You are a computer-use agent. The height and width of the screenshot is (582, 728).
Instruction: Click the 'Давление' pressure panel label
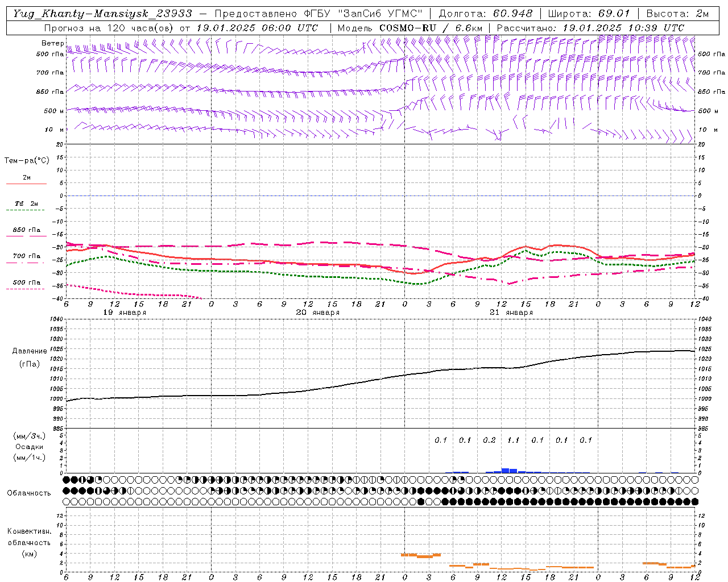pyautogui.click(x=30, y=351)
